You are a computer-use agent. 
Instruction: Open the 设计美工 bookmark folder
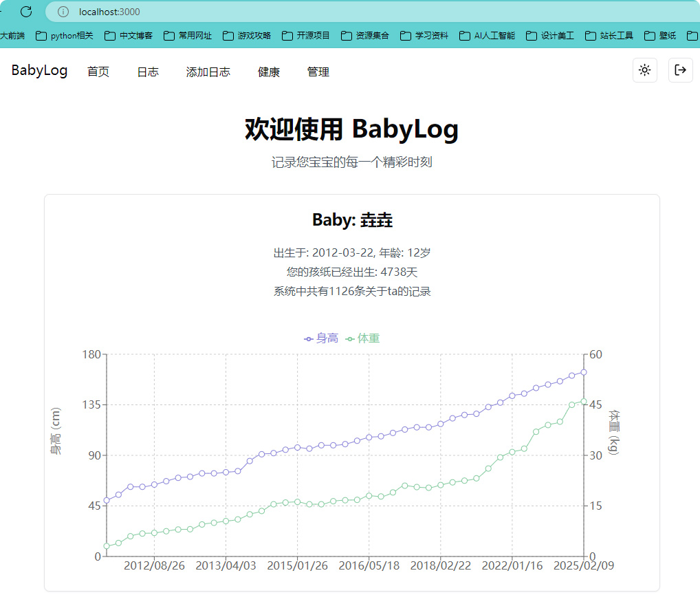550,36
